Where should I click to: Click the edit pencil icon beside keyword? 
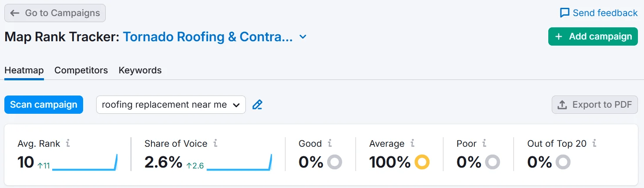pyautogui.click(x=258, y=105)
